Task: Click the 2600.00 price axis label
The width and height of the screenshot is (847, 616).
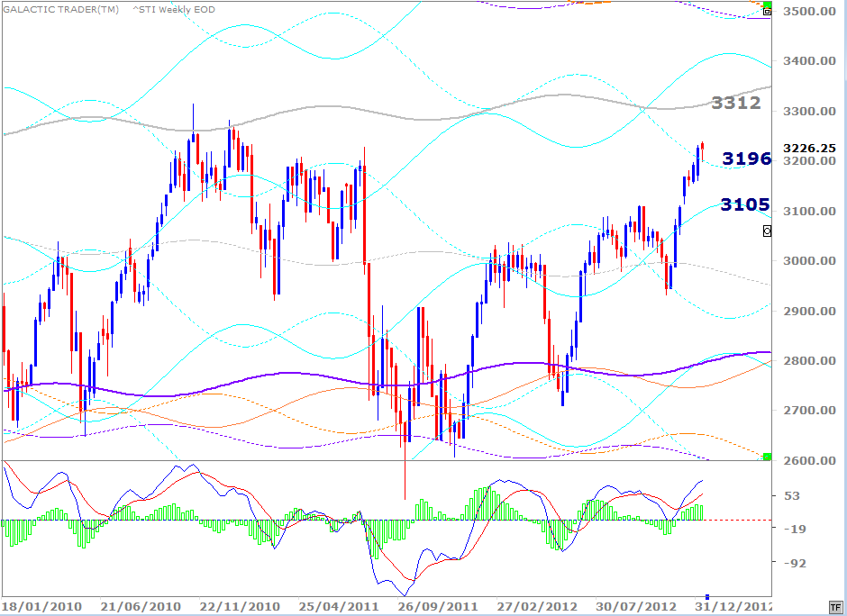Action: coord(810,460)
